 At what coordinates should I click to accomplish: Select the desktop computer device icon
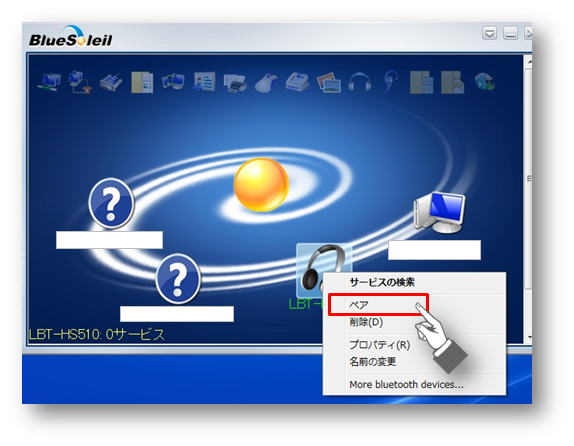439,213
